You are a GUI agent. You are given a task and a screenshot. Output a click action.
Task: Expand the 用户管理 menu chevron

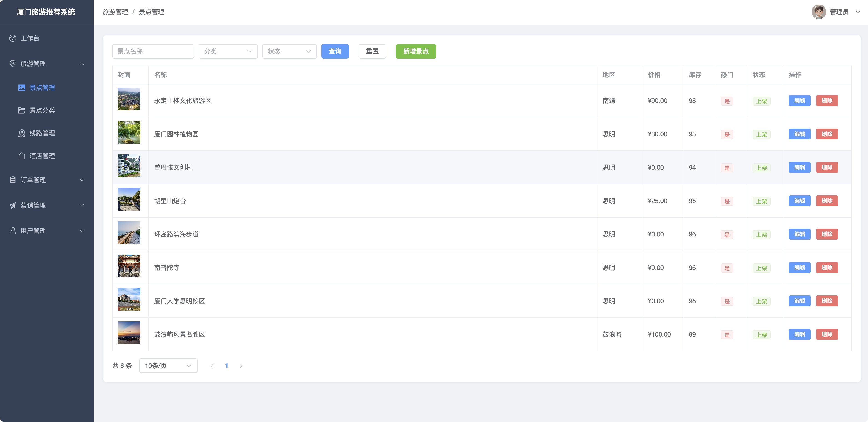tap(82, 231)
